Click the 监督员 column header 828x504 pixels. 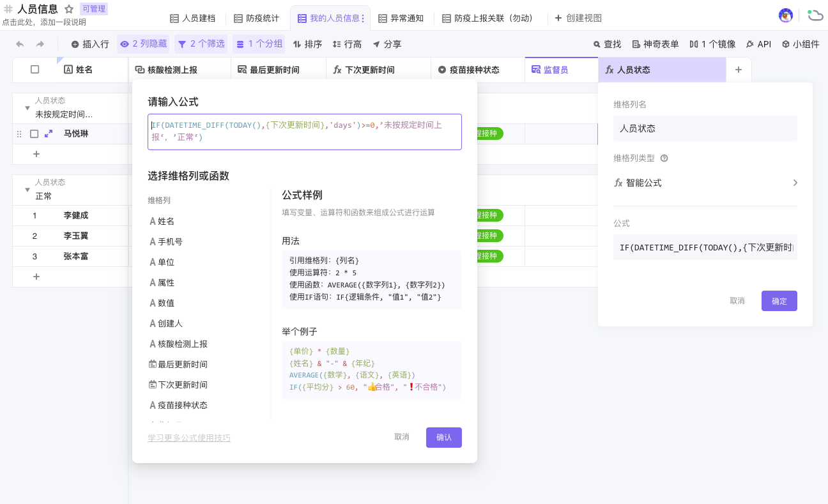pos(562,70)
